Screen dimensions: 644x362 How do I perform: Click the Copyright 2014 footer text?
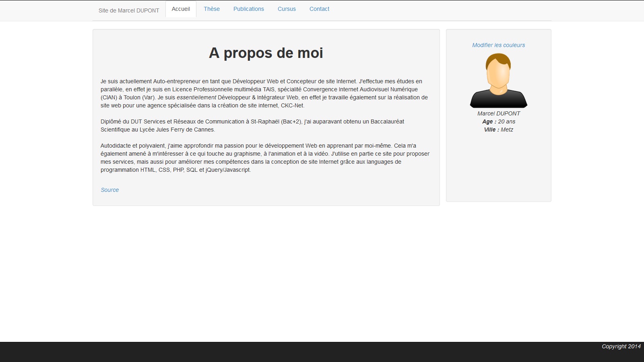pos(621,346)
